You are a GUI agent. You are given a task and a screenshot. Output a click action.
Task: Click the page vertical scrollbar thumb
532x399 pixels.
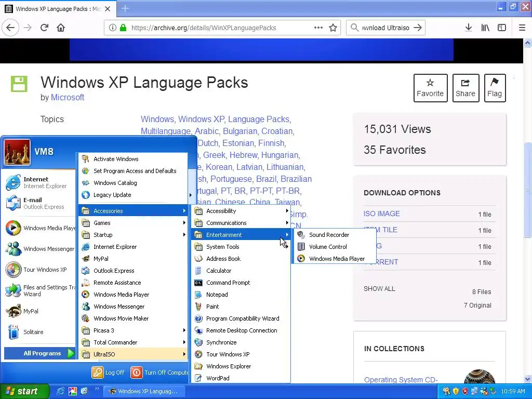coord(527,190)
